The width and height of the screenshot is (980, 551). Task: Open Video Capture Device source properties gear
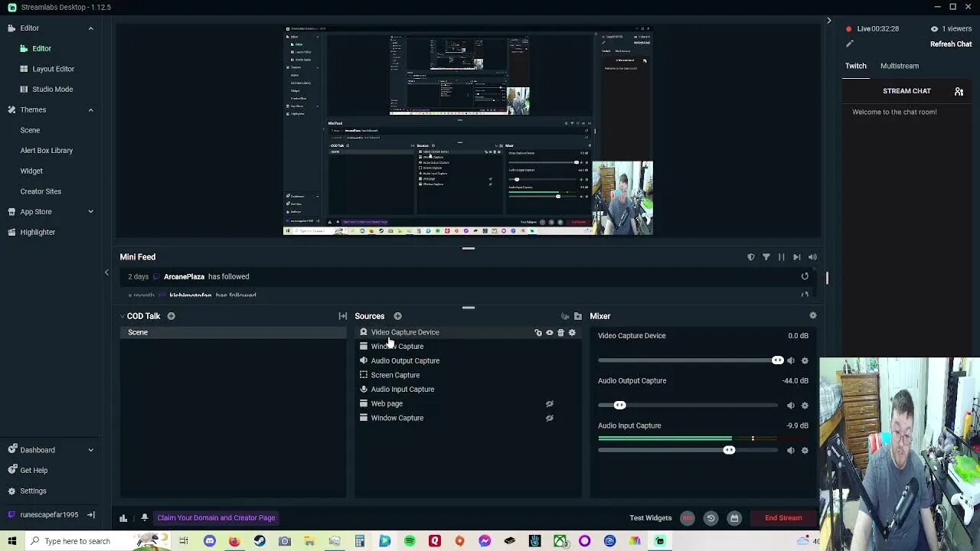(572, 333)
